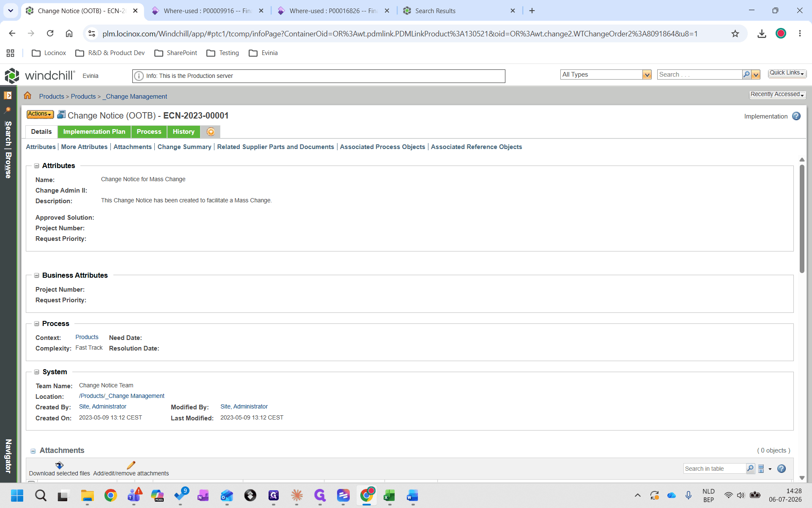Viewport: 812px width, 508px height.
Task: Click the Windchill logo
Action: point(40,75)
